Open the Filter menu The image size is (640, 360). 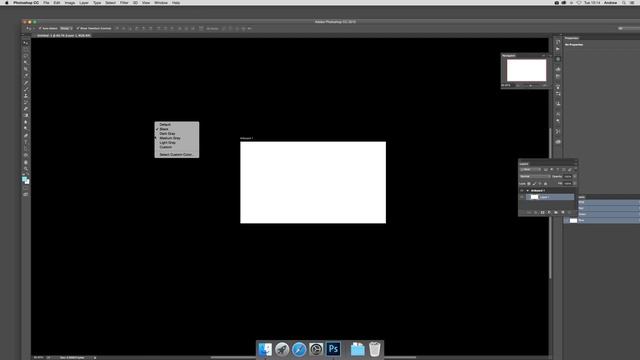124,3
